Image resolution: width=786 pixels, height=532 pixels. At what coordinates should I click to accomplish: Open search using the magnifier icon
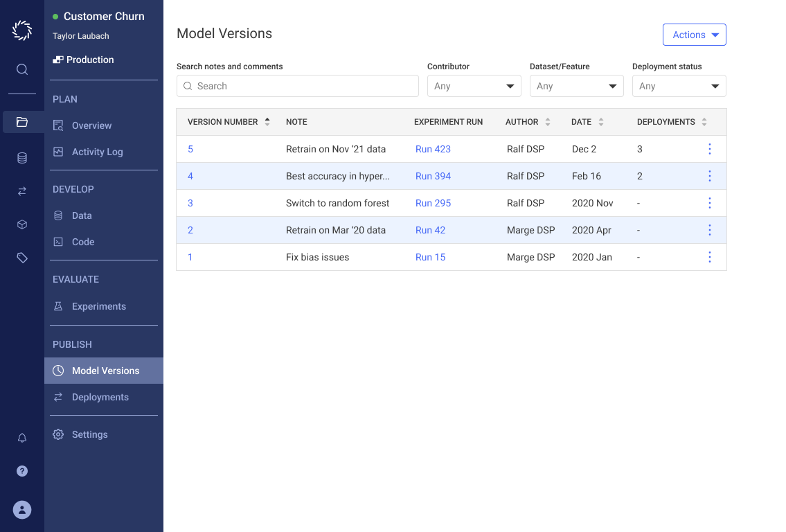point(21,69)
